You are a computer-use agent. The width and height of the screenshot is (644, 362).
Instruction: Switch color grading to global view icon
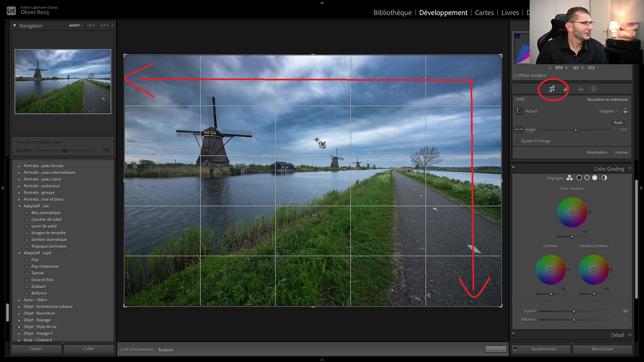click(x=604, y=178)
